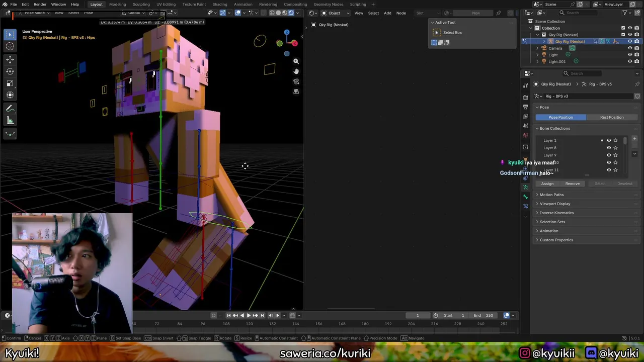Toggle the eye icon for bone collection Layer 8
Screen dimensions: 644x362
609,148
